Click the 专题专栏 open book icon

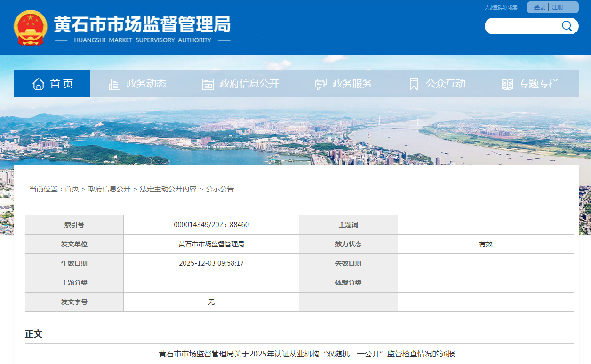coord(507,84)
